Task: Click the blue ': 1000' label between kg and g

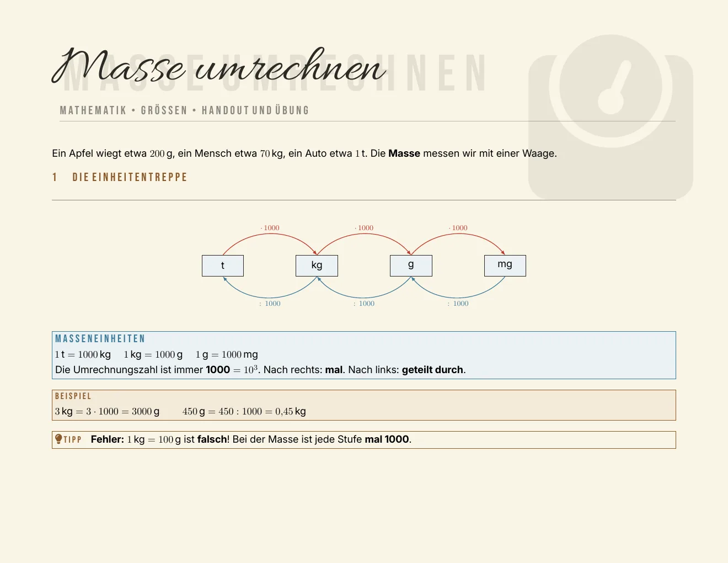Action: coord(364,304)
